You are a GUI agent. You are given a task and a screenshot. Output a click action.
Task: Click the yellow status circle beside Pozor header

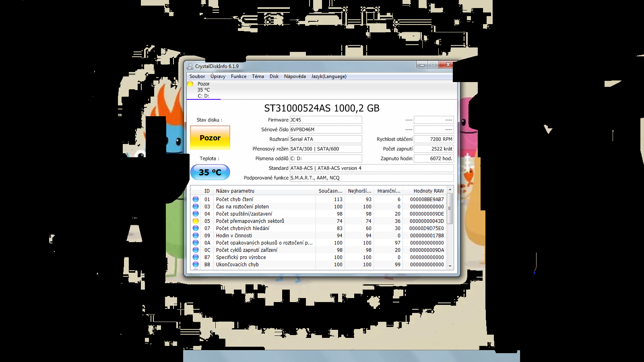(190, 84)
